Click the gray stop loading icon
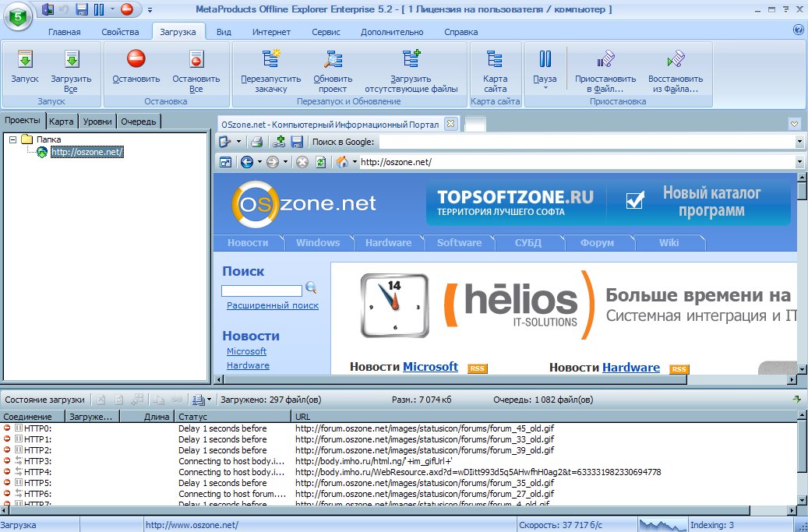808x532 pixels. [302, 162]
